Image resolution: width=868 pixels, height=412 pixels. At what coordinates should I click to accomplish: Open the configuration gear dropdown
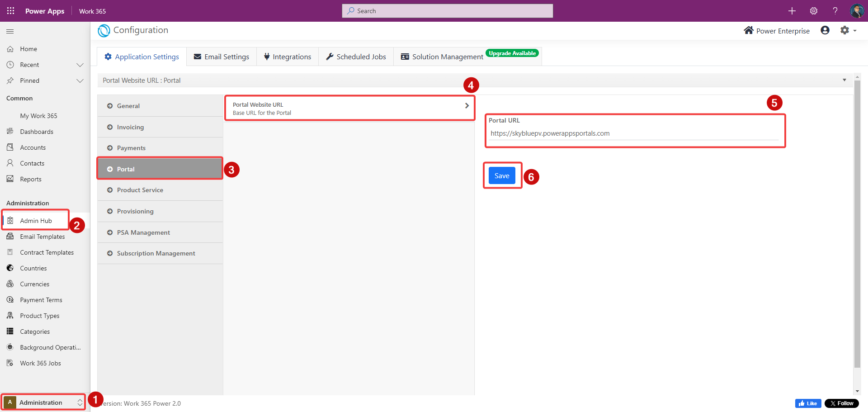[848, 30]
